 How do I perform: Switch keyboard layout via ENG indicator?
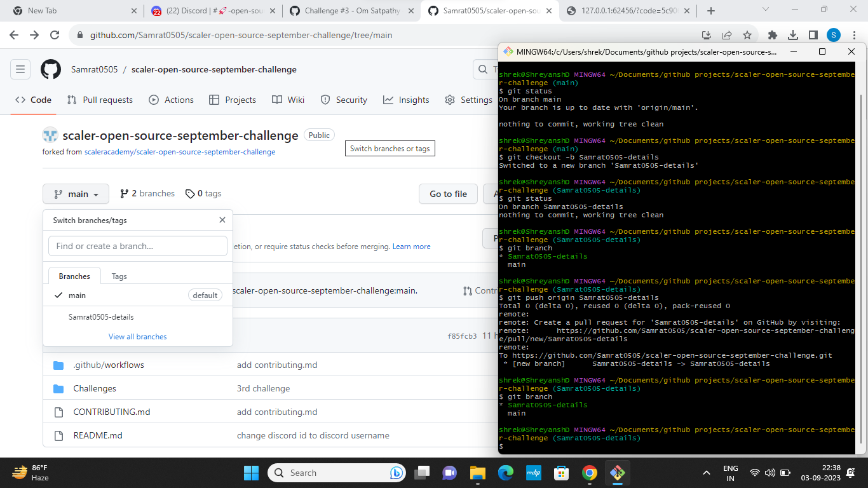(731, 473)
